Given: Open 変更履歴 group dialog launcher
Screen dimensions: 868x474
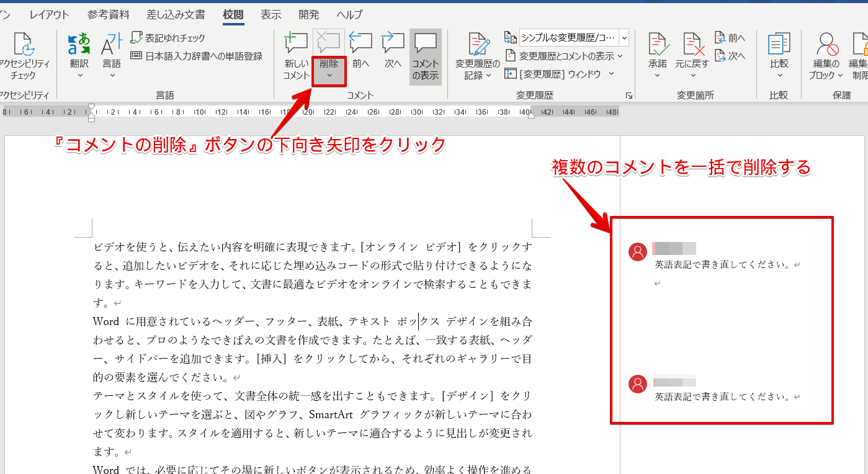Looking at the screenshot, I should click(x=629, y=96).
